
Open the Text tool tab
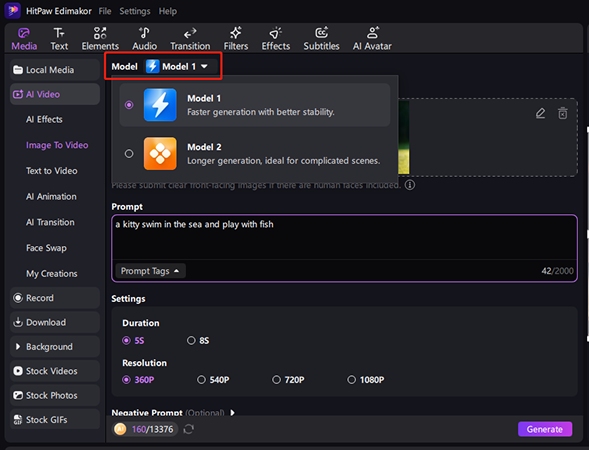[59, 38]
